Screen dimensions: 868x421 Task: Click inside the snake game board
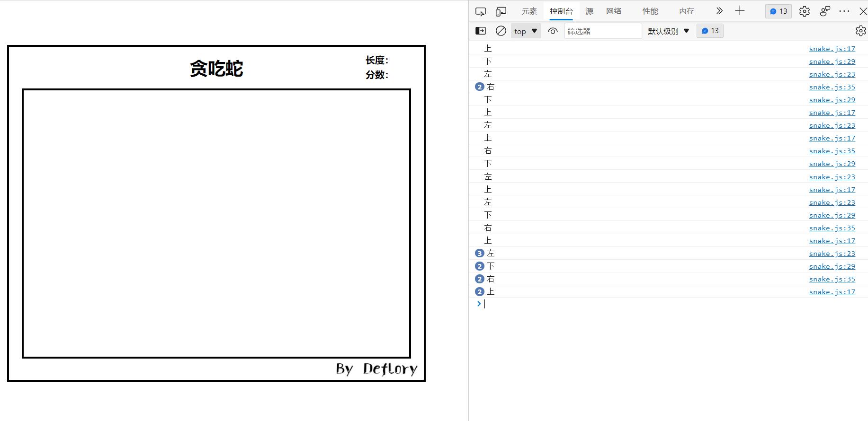(216, 223)
